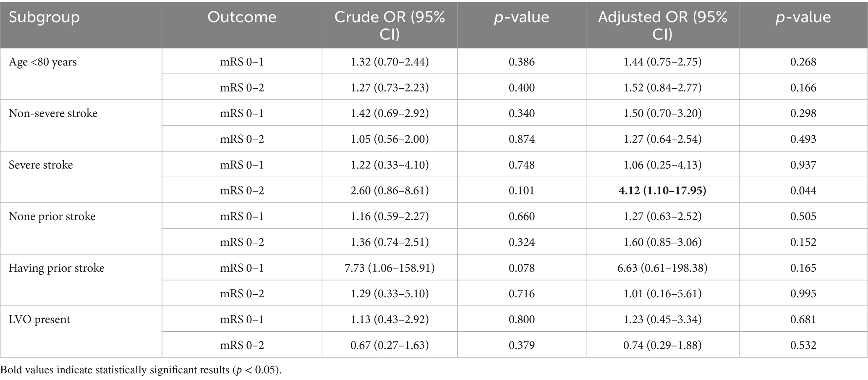The image size is (868, 380).
Task: Click the Subgroup column header
Action: click(44, 17)
